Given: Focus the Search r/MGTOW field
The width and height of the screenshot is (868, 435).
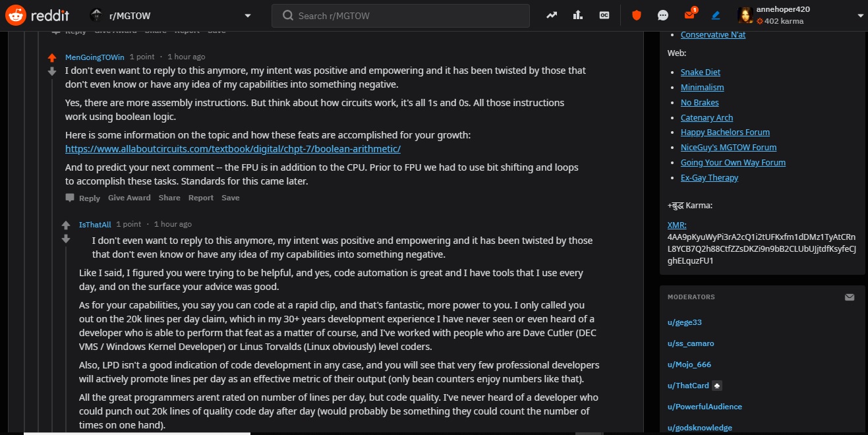Looking at the screenshot, I should (x=401, y=15).
